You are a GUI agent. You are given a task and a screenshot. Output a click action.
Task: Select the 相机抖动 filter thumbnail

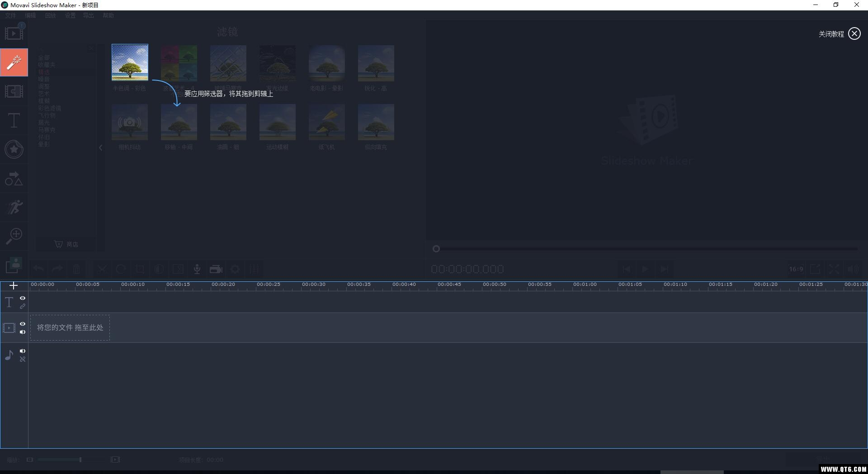(130, 122)
